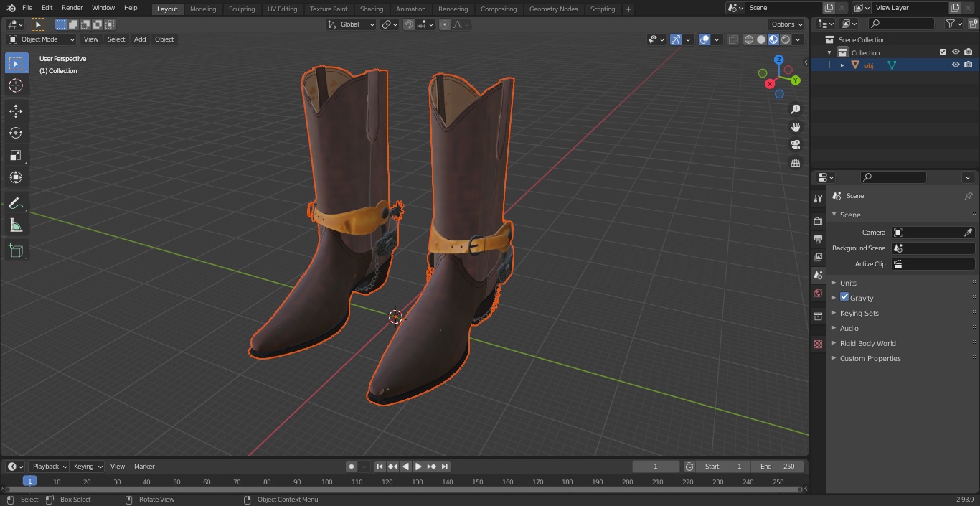The height and width of the screenshot is (506, 980).
Task: Click the Blender logo menu
Action: [10, 8]
